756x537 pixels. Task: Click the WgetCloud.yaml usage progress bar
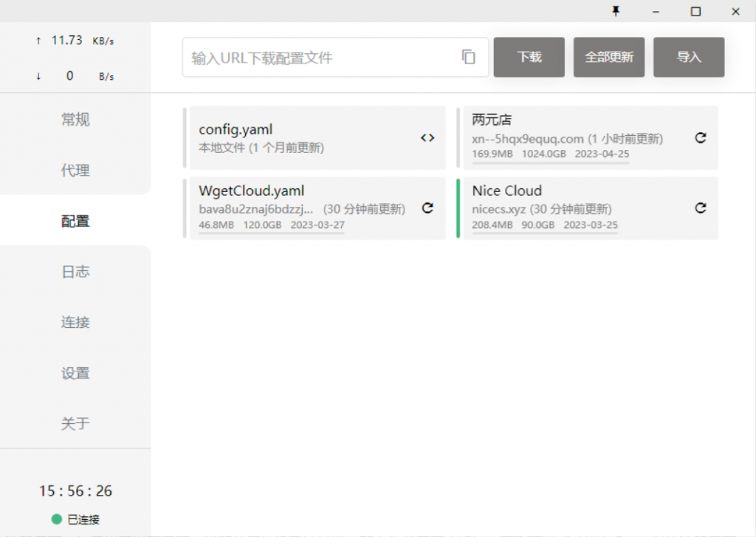pyautogui.click(x=272, y=233)
